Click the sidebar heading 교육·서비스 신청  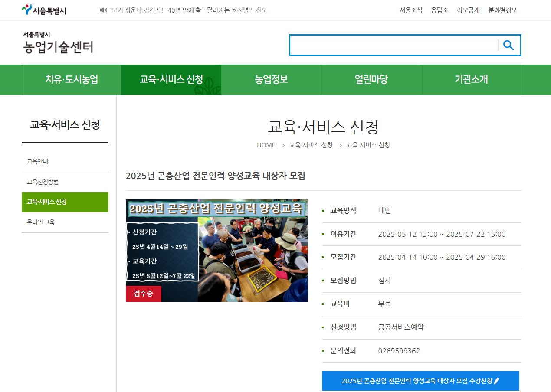(65, 125)
